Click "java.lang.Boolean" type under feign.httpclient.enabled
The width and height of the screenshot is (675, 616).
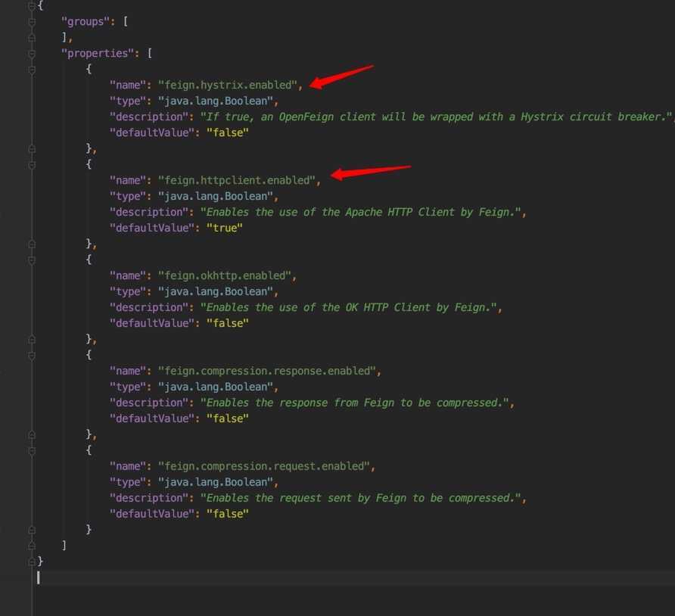216,196
